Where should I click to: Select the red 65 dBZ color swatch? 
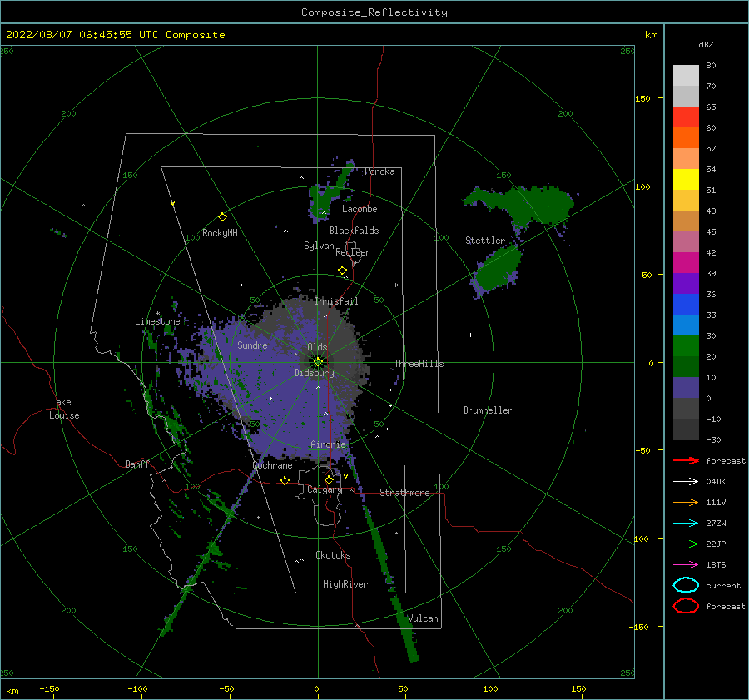[686, 117]
